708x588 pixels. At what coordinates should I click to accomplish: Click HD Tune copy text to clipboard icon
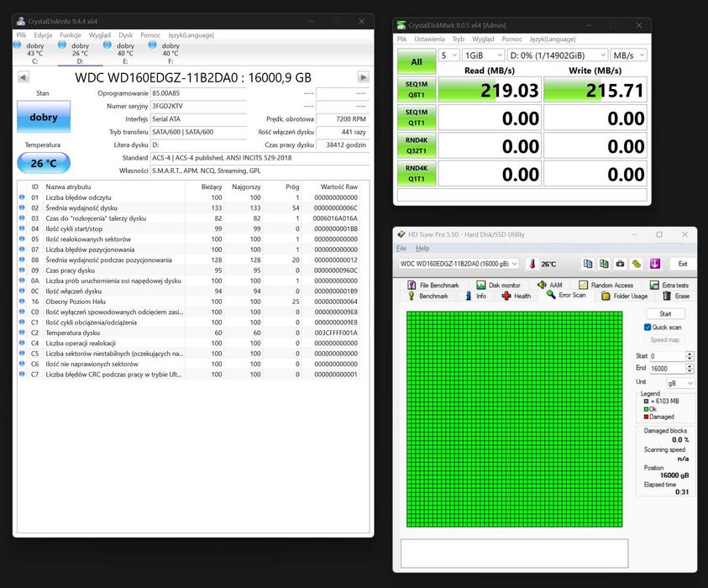(x=587, y=264)
